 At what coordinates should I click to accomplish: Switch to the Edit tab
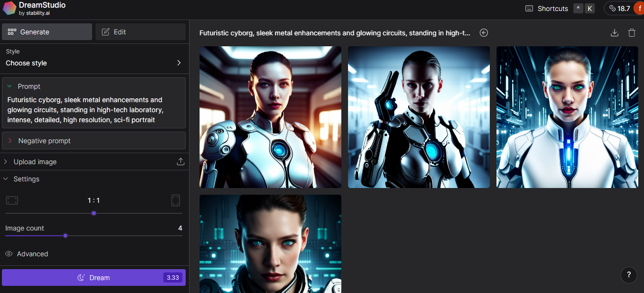(x=140, y=32)
